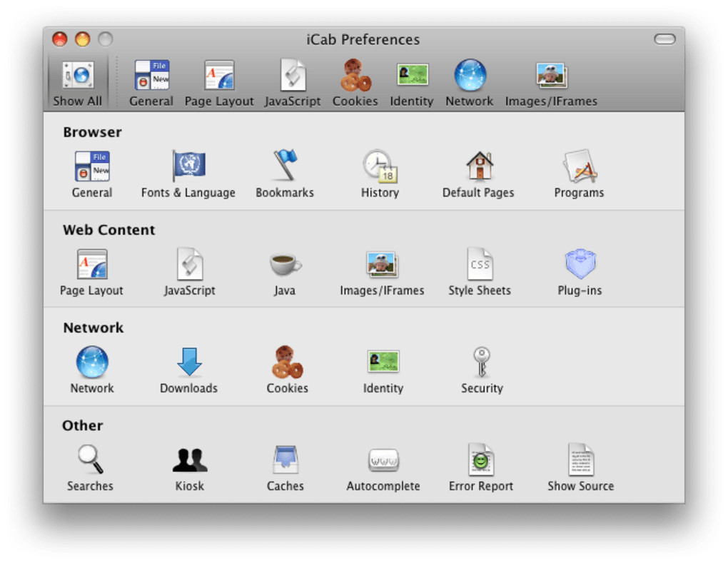The height and width of the screenshot is (563, 728).
Task: Click Show All in the toolbar
Action: [78, 83]
